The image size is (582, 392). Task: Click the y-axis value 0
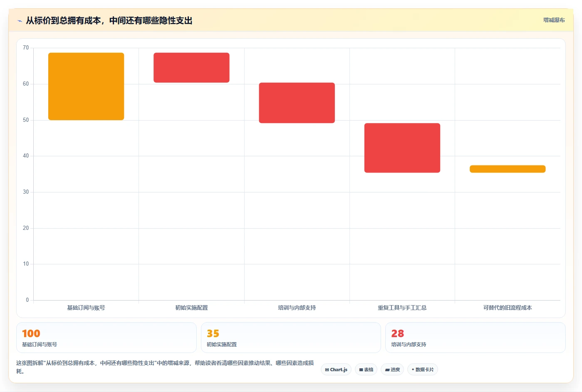point(27,300)
